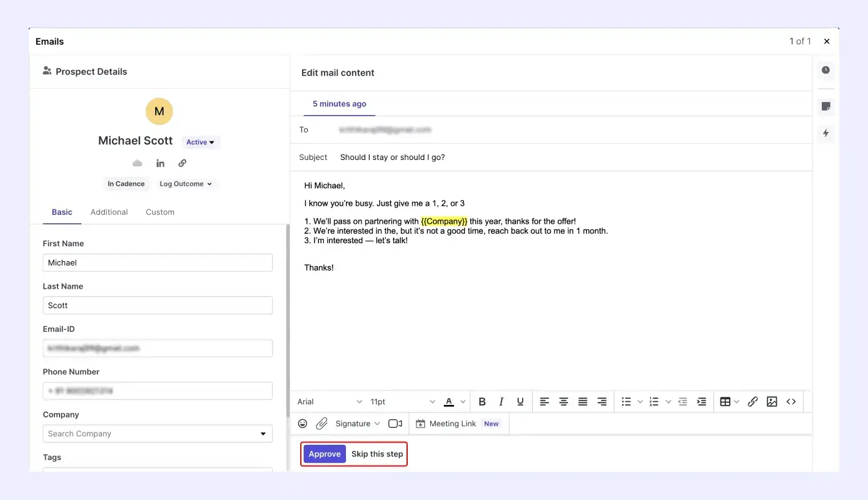Center align the email text
The height and width of the screenshot is (500, 868).
point(563,402)
